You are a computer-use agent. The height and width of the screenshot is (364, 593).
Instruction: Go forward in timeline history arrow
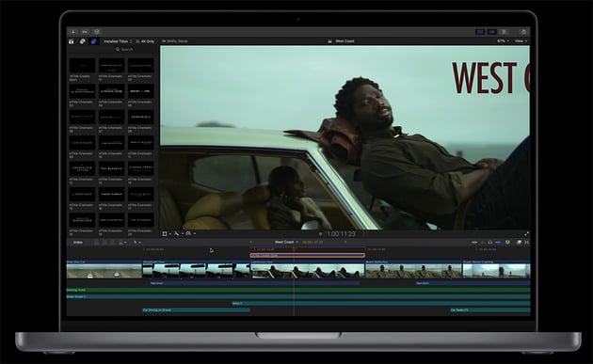point(345,242)
